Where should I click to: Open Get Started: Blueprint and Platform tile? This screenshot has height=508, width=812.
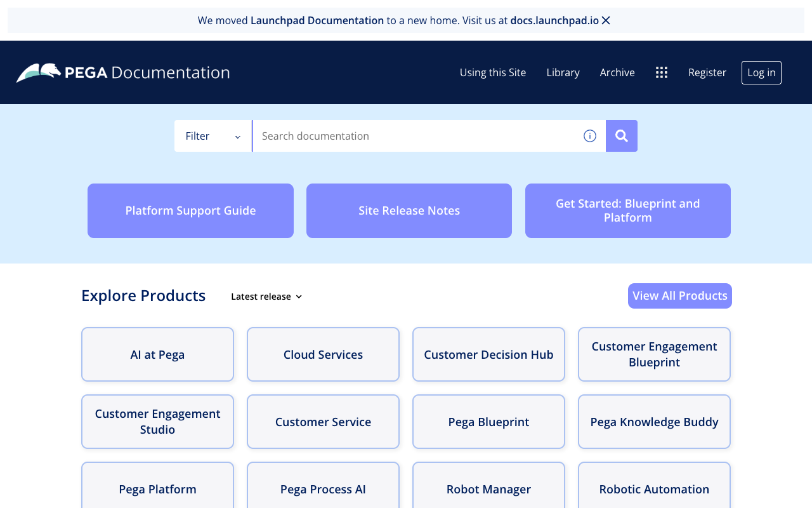(x=628, y=211)
